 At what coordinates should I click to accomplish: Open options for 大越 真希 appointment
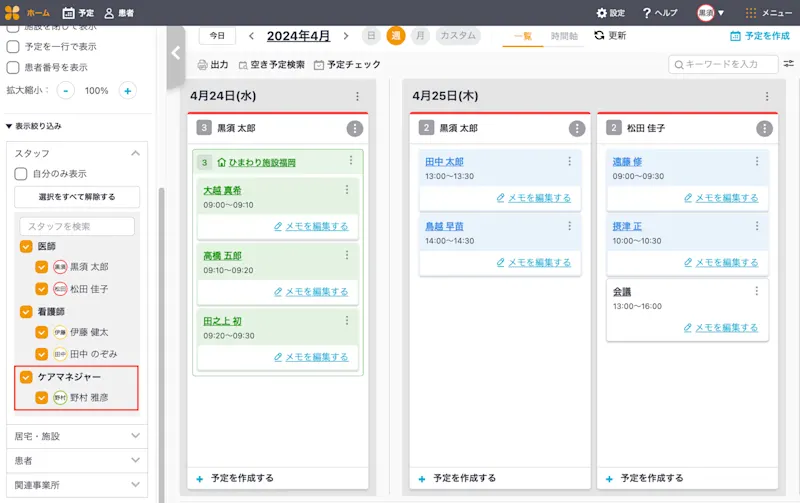347,189
